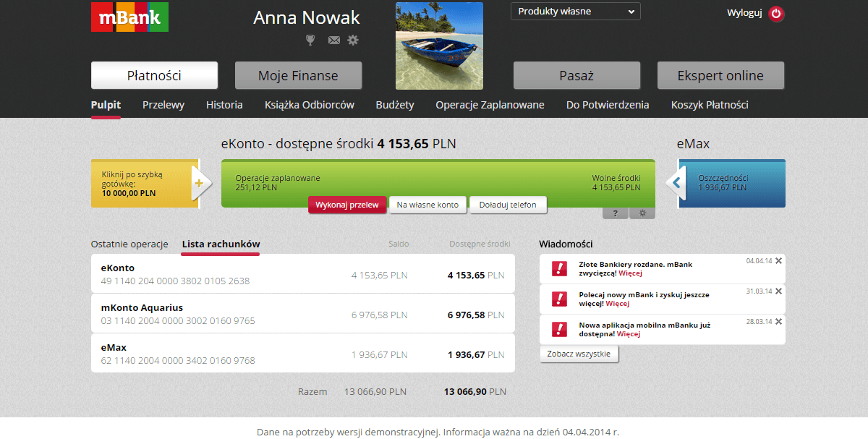Viewport: 868px width, 439px height.
Task: Click the left chevron on the eMax panel
Action: click(x=676, y=183)
